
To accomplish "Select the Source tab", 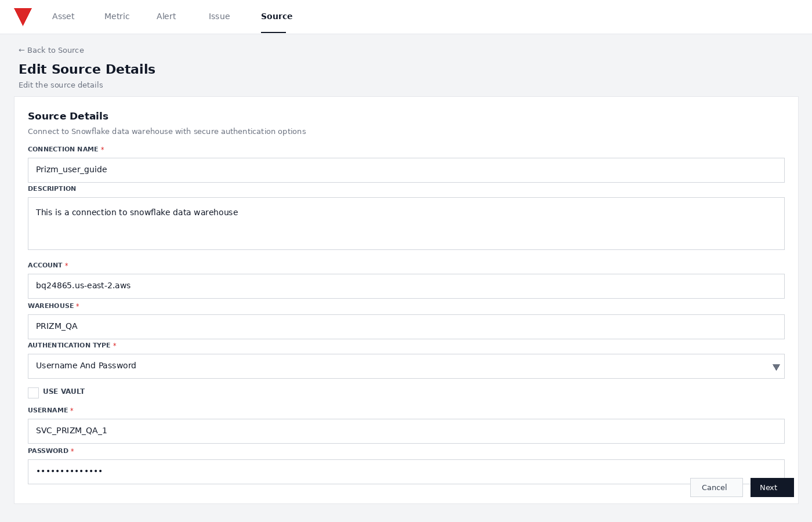I will pos(277,16).
